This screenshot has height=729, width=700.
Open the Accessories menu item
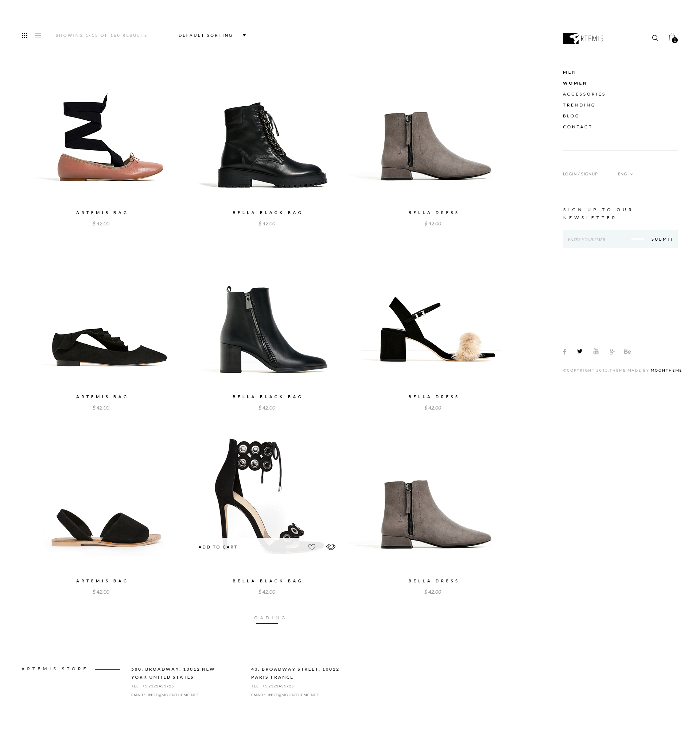(x=584, y=94)
